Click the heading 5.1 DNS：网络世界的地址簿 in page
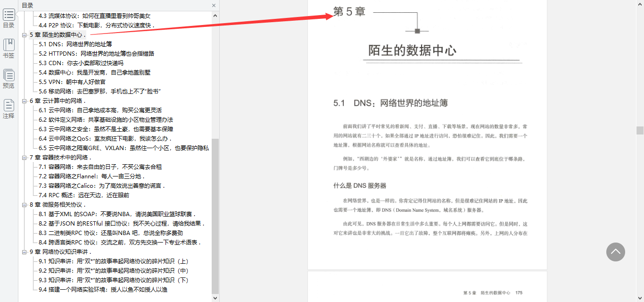The image size is (644, 302). click(390, 103)
